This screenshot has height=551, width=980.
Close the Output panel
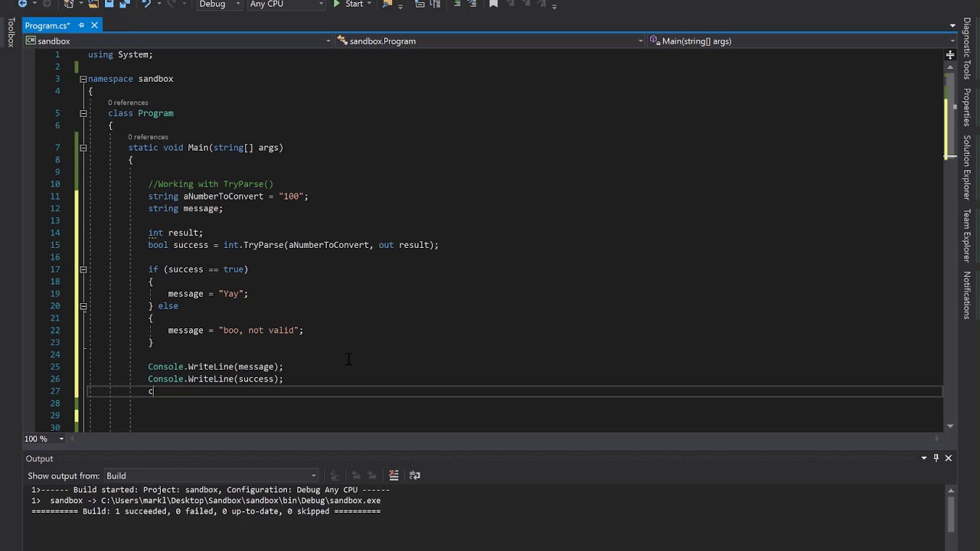point(948,458)
